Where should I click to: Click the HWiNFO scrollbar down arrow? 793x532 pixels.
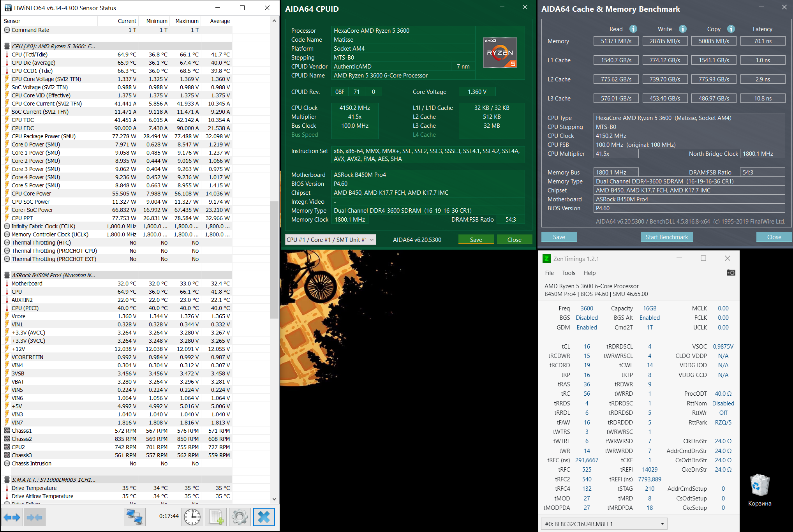[274, 499]
